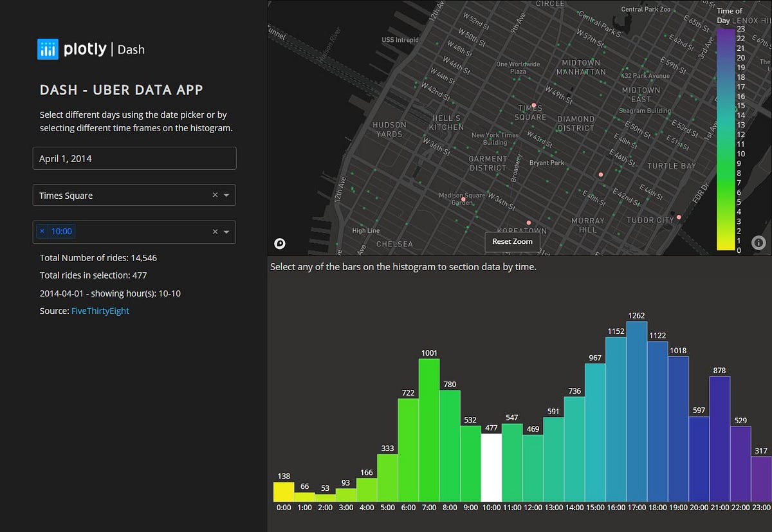
Task: Open the April 1, 2014 date picker
Action: (134, 158)
